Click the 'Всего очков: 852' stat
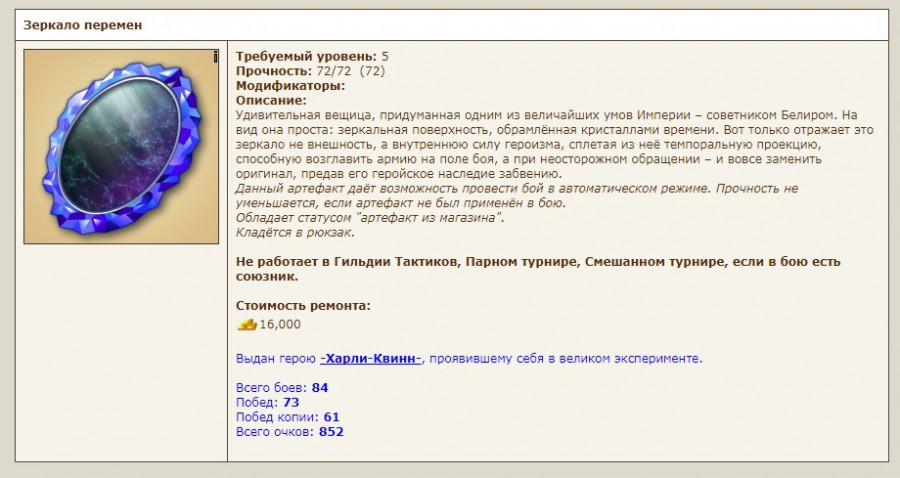This screenshot has width=900, height=478. [x=290, y=432]
